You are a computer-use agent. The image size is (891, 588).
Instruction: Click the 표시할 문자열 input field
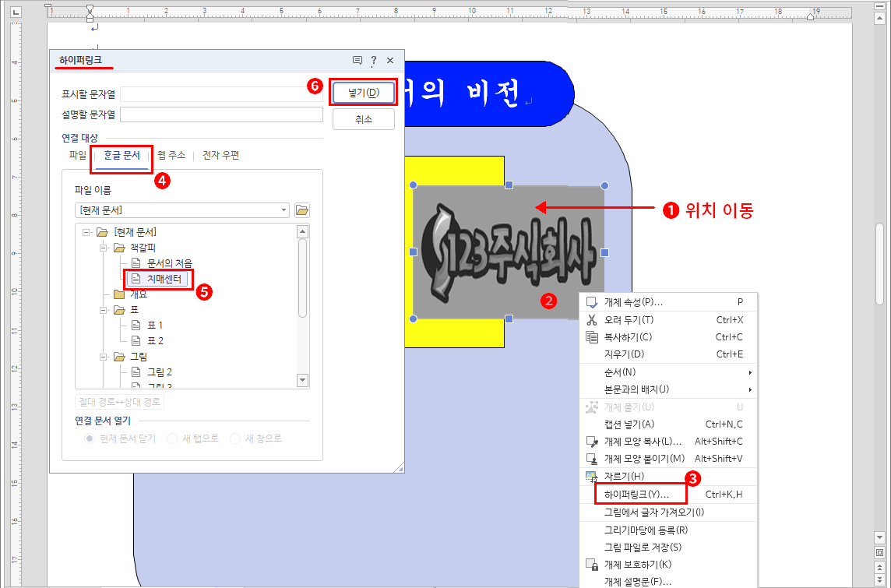pyautogui.click(x=222, y=94)
